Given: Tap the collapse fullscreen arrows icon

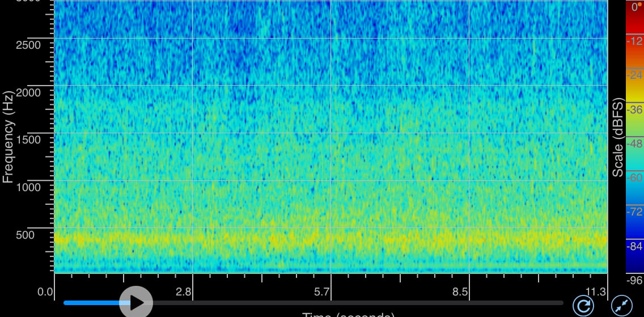Looking at the screenshot, I should 622,305.
